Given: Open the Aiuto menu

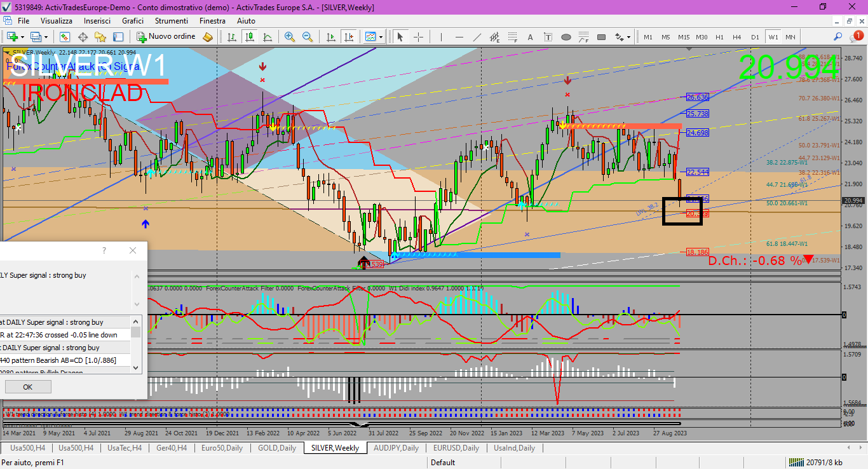Looking at the screenshot, I should point(246,20).
